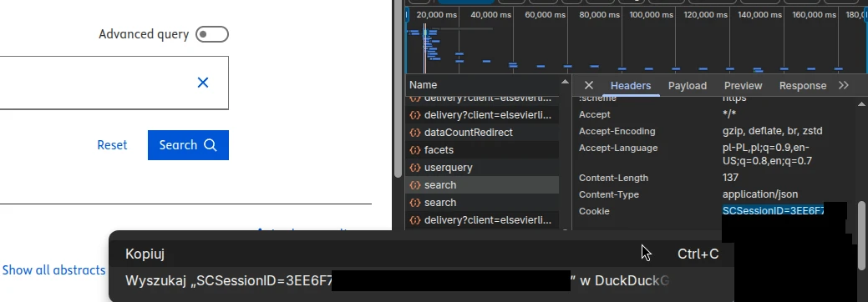
Task: Open the Payload tab
Action: [687, 86]
